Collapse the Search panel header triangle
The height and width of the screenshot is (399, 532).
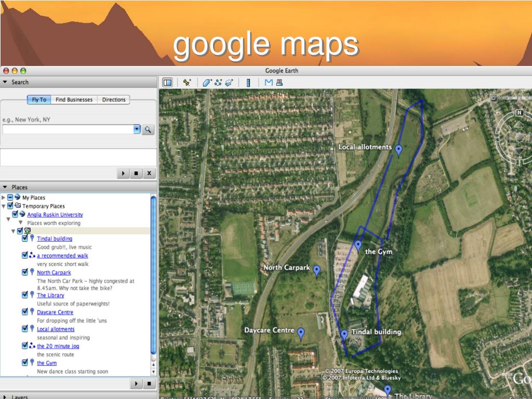5,82
